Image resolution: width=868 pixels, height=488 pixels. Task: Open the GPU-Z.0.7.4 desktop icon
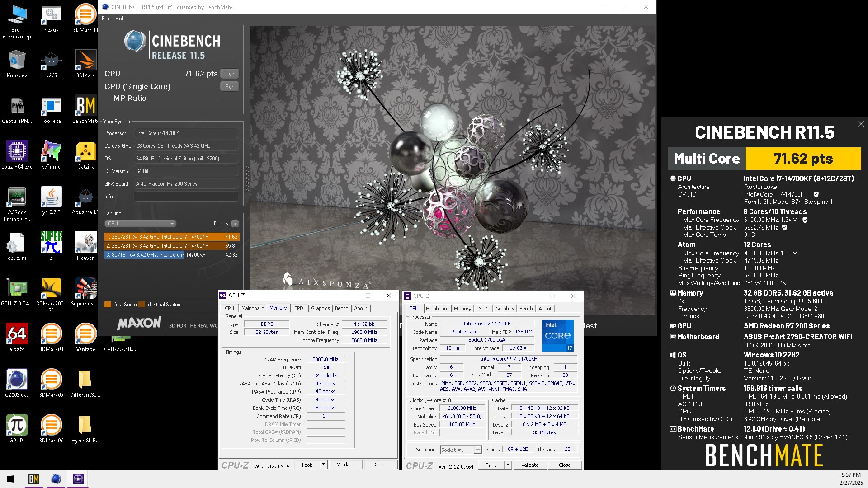[x=17, y=292]
